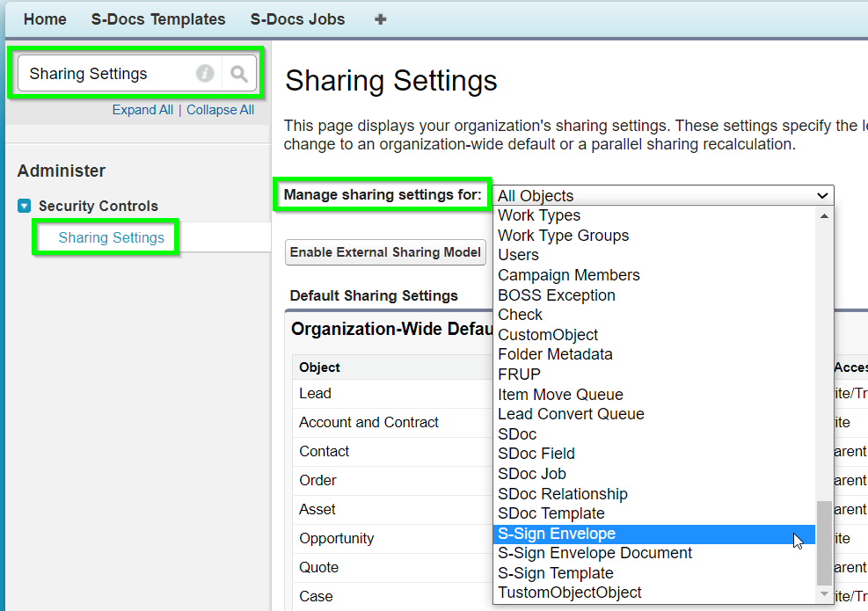
Task: Click the Lead row in the table
Action: [394, 394]
